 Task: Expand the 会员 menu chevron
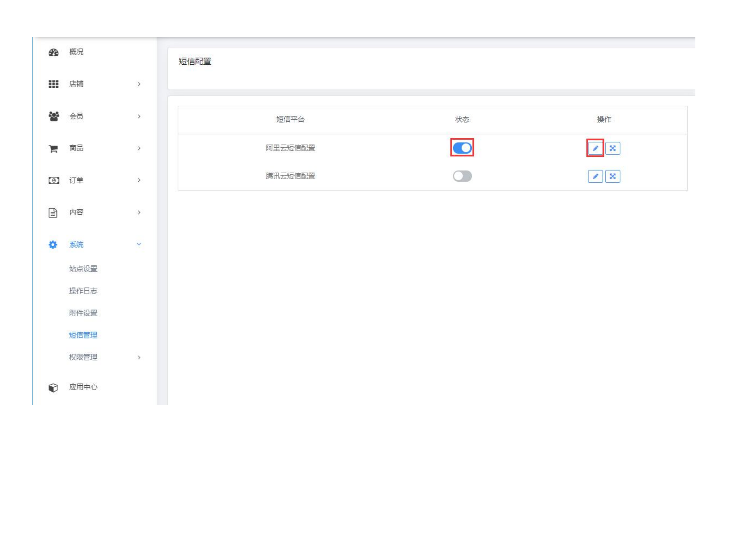(139, 116)
